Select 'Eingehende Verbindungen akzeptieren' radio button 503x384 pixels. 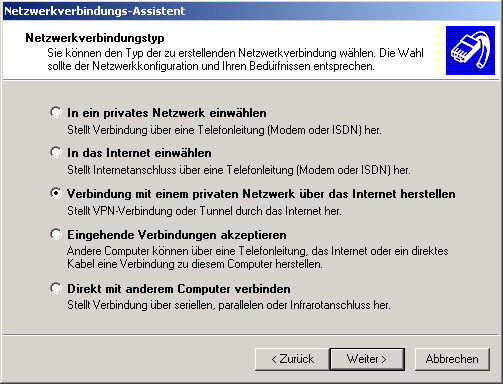pyautogui.click(x=56, y=234)
